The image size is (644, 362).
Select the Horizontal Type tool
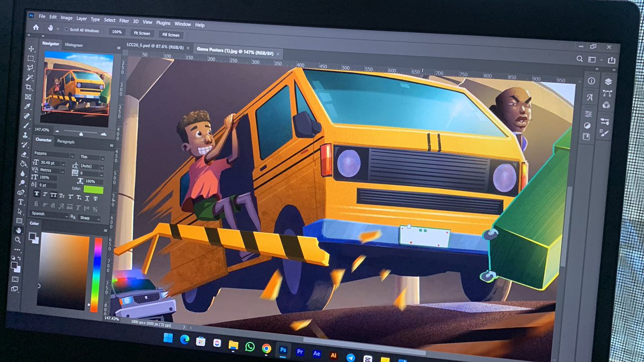coord(20,202)
